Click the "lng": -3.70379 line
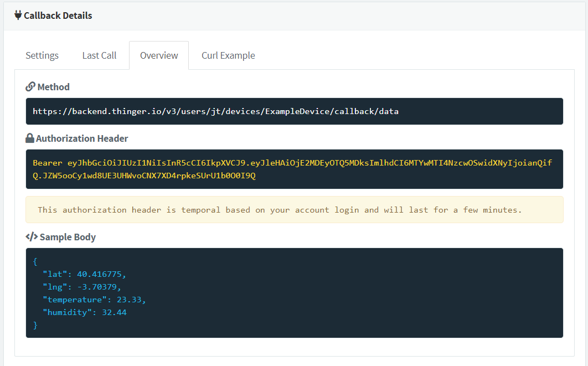This screenshot has width=588, height=366. click(82, 287)
